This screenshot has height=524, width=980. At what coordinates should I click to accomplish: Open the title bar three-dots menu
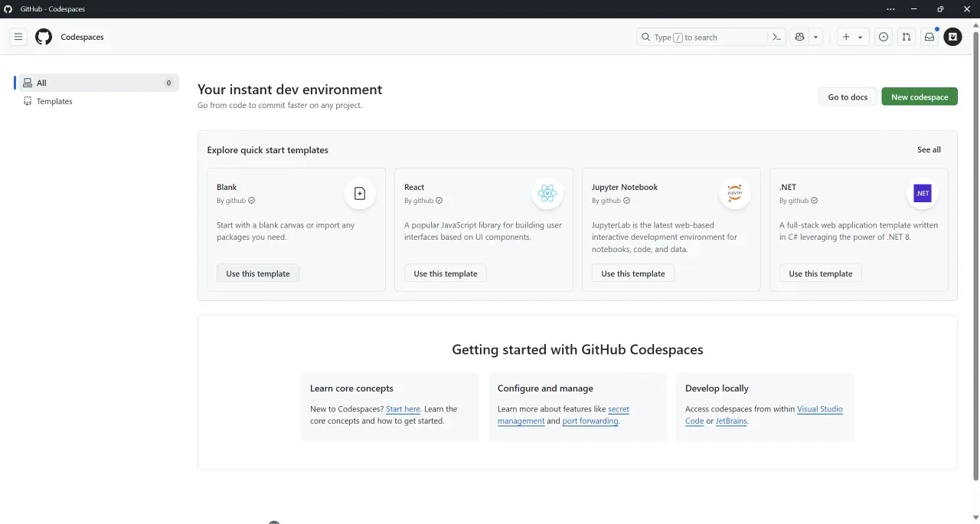coord(890,9)
